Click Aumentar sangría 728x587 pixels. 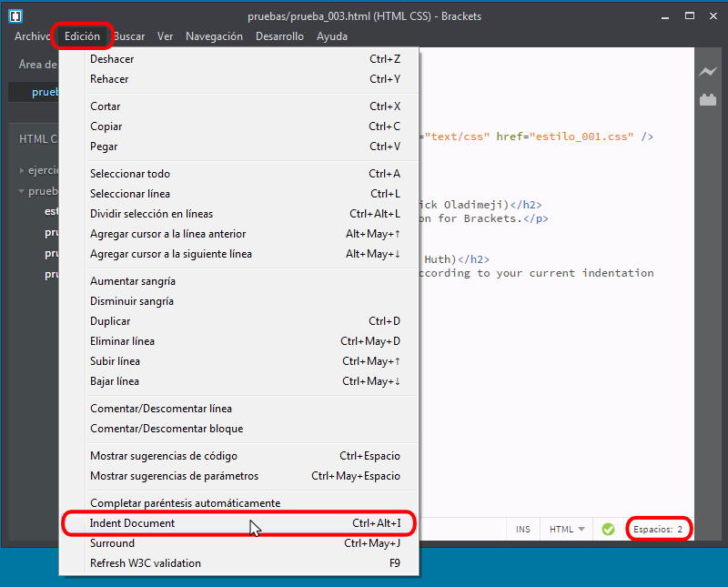(x=239, y=281)
